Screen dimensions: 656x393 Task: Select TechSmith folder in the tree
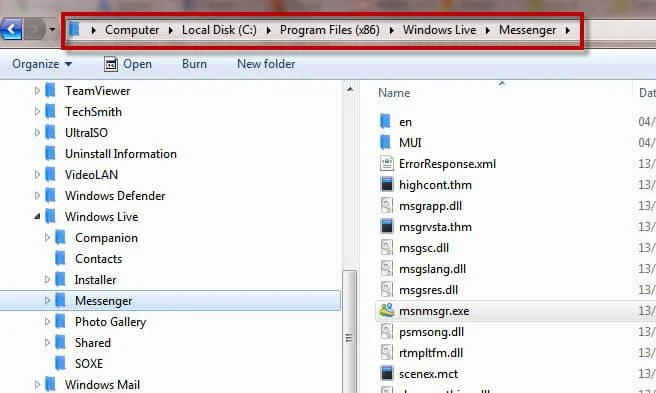click(x=93, y=112)
